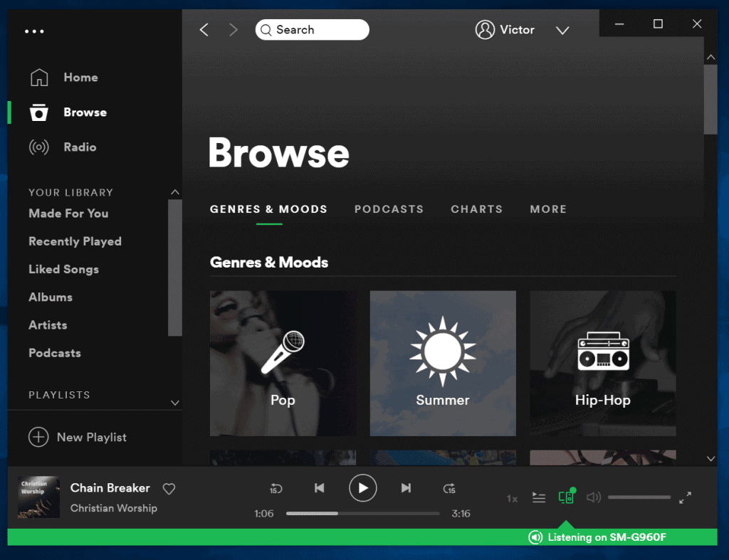Change the 1x playback speed
Viewport: 729px width, 560px height.
(x=512, y=499)
